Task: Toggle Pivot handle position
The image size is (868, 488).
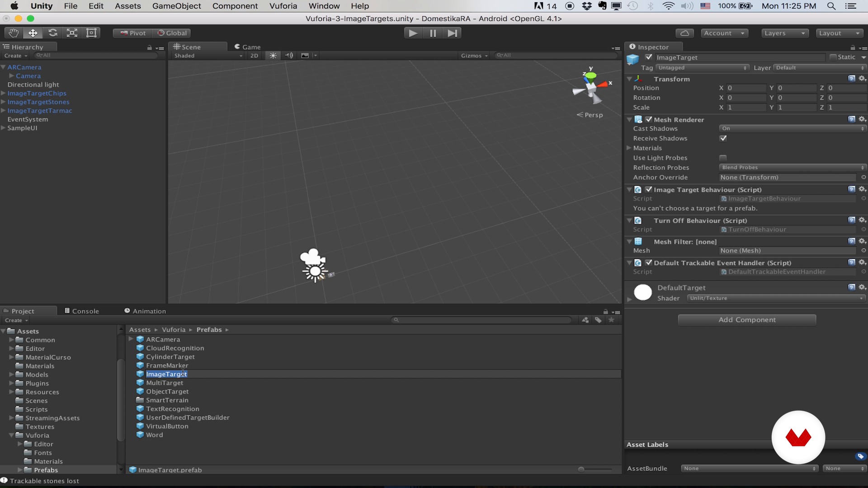Action: (132, 33)
